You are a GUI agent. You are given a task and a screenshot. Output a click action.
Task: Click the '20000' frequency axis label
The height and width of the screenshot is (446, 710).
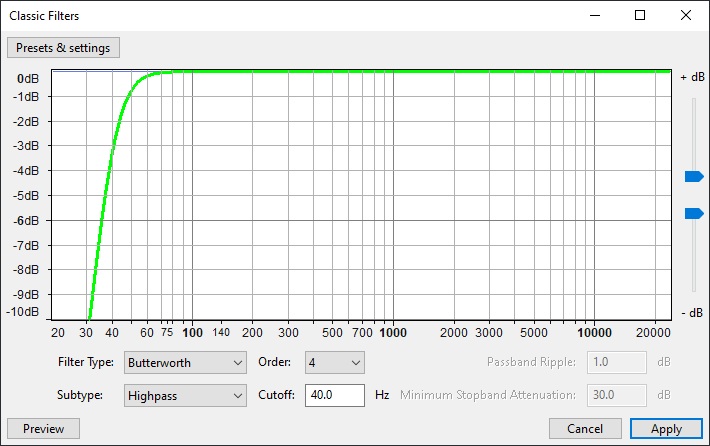(653, 333)
